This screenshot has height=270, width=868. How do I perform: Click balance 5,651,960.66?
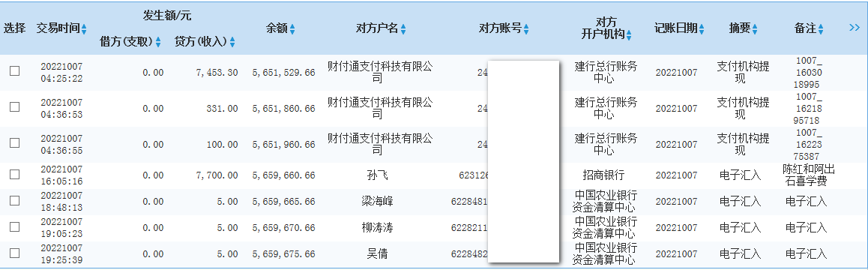click(284, 145)
